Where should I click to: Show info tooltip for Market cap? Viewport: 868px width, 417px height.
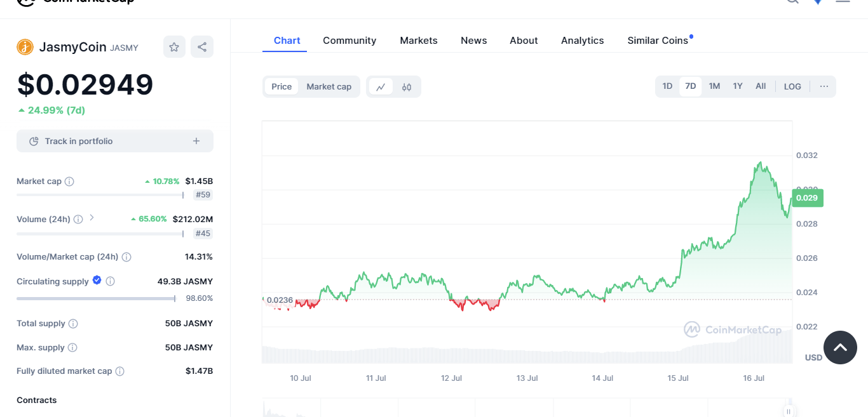coord(69,182)
